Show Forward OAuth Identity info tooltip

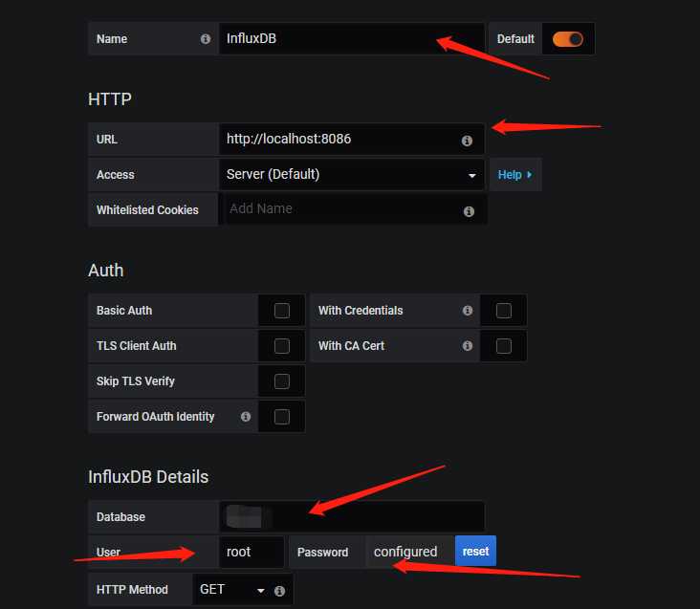click(246, 416)
